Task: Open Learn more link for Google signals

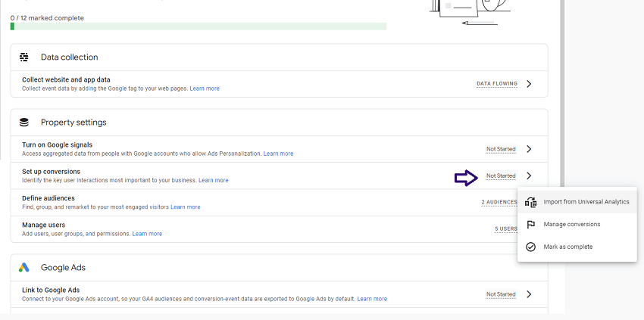Action: coord(279,154)
